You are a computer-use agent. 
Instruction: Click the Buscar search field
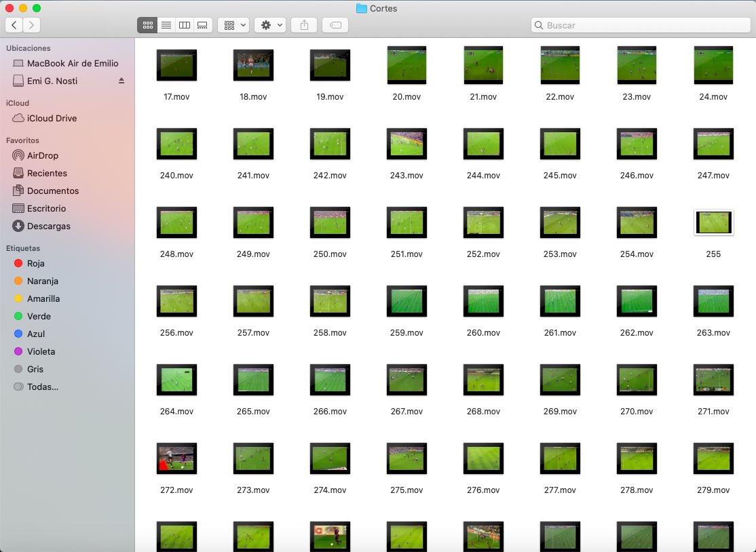pyautogui.click(x=641, y=25)
